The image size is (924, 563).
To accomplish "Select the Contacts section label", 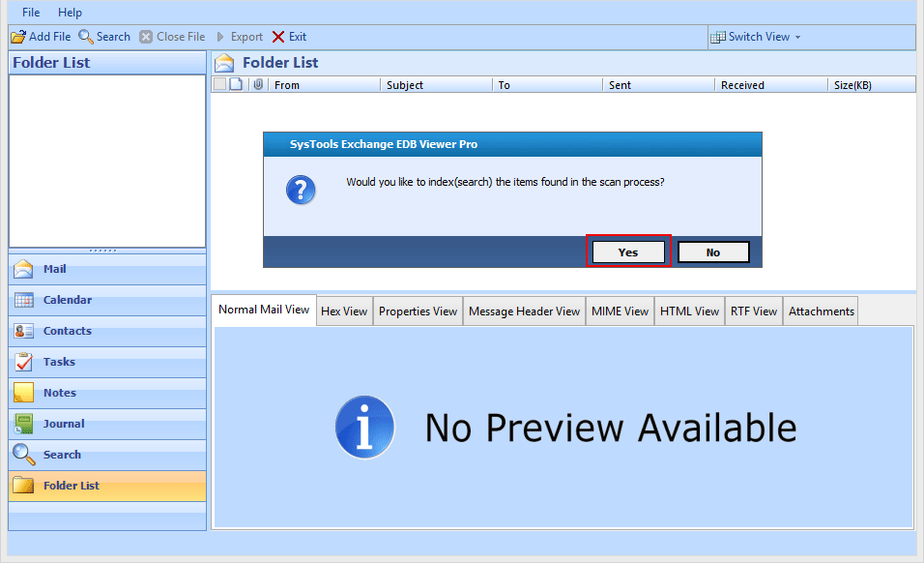I will (x=68, y=331).
